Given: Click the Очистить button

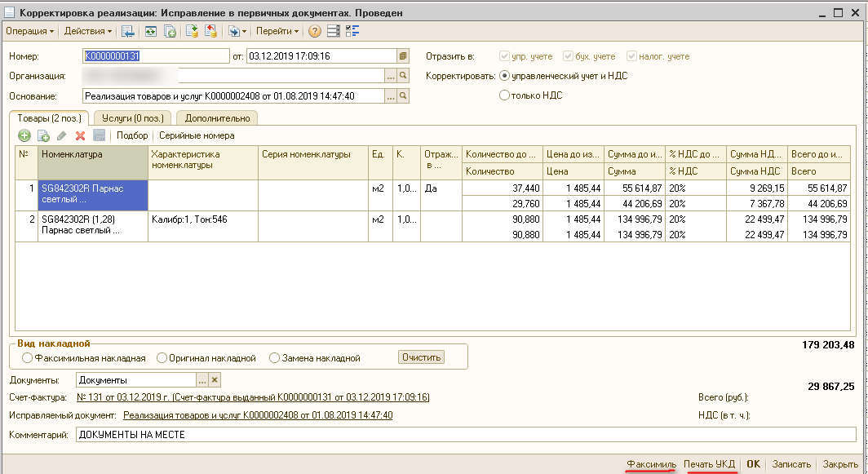Looking at the screenshot, I should click(x=421, y=357).
